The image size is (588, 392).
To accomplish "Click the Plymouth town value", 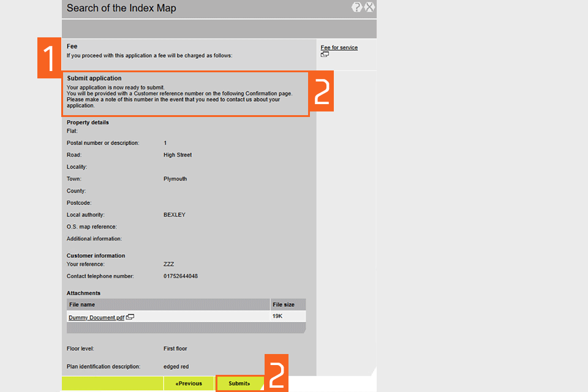I will point(175,179).
